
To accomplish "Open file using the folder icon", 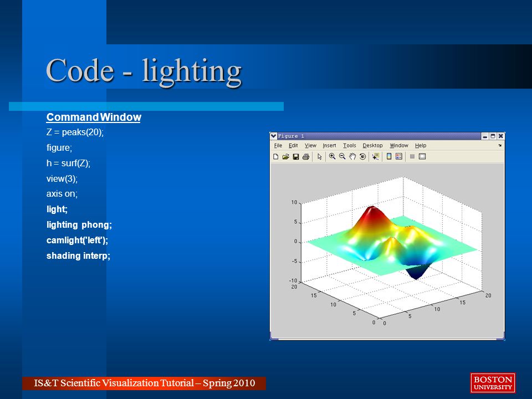I will tap(286, 156).
